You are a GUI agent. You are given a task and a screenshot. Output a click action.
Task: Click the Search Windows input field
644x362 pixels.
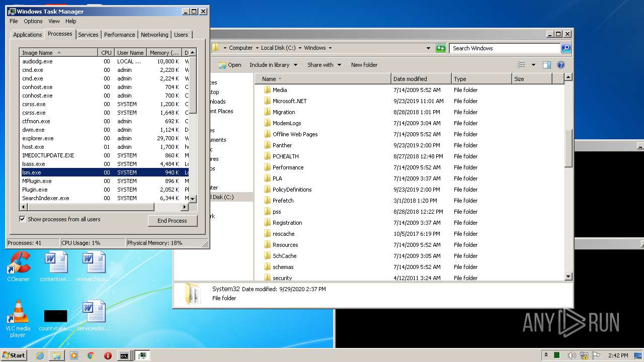505,48
